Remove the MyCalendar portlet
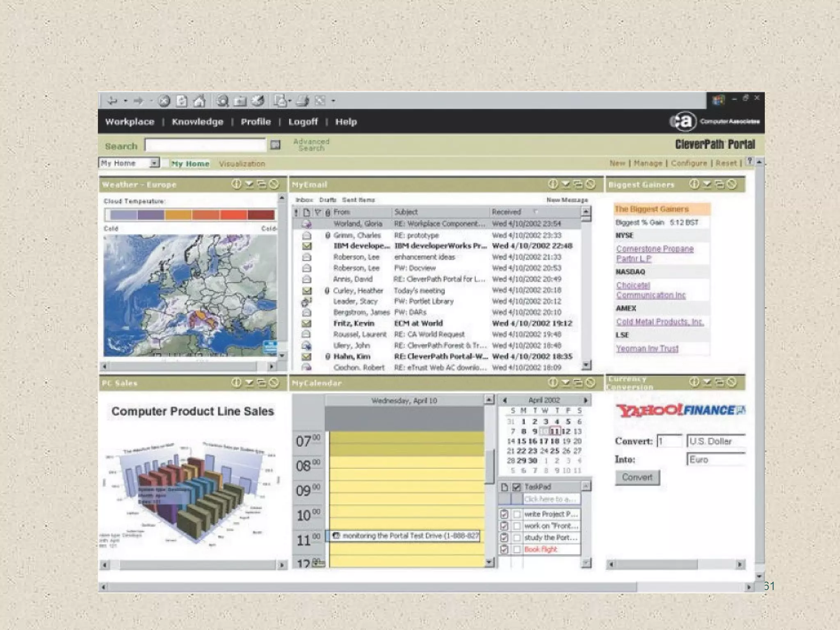 pyautogui.click(x=590, y=383)
